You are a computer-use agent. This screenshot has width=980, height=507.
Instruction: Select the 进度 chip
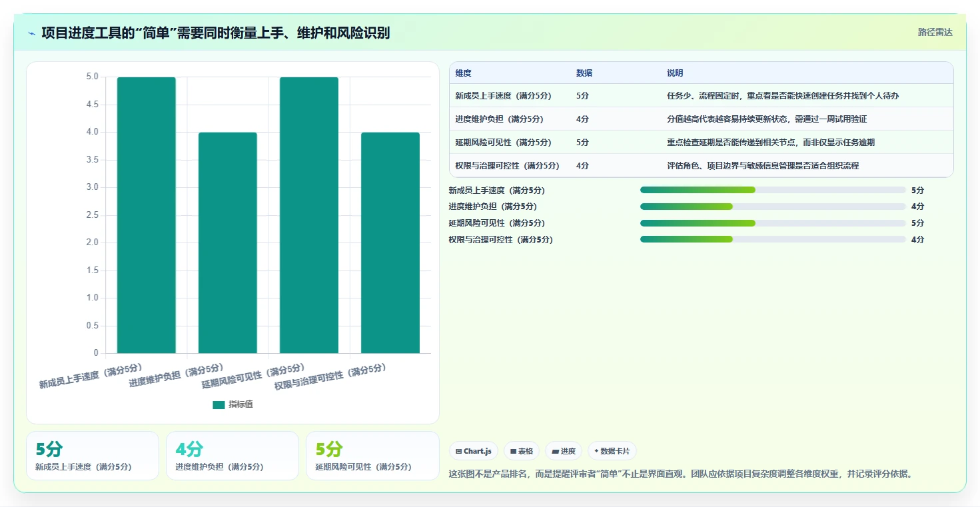pyautogui.click(x=564, y=451)
